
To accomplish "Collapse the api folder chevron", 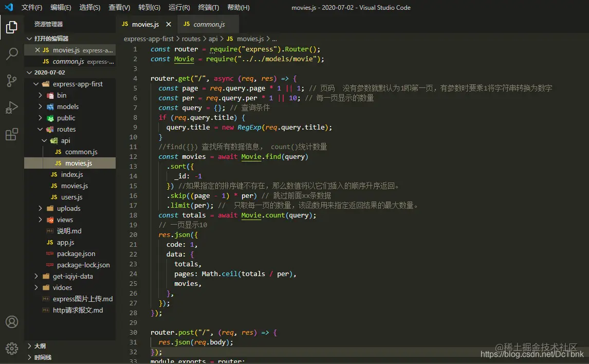I will [44, 140].
